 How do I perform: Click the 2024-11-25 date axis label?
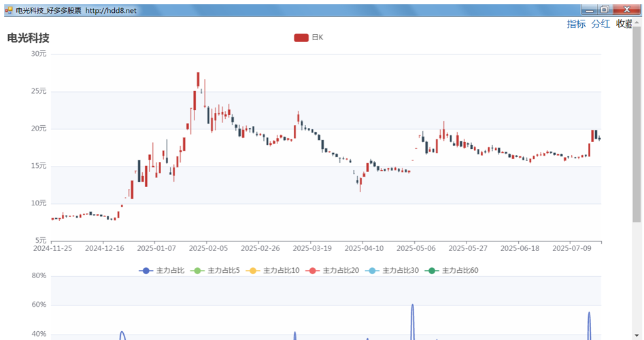coord(52,248)
